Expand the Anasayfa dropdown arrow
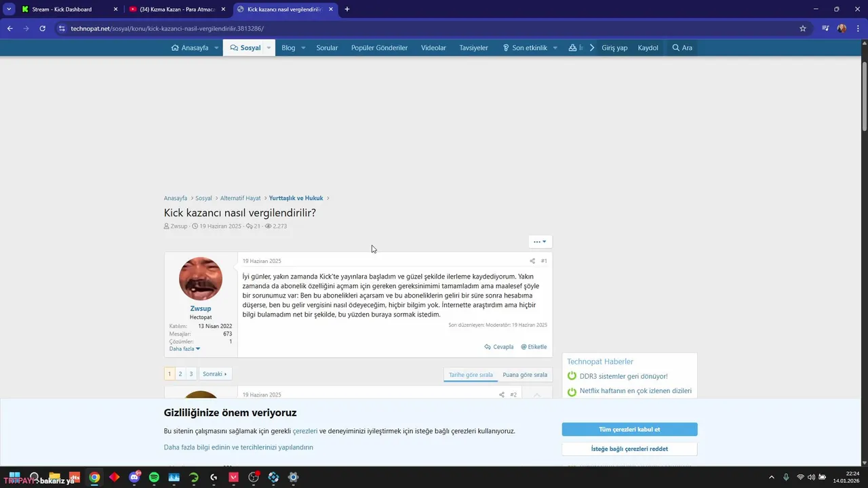 216,48
